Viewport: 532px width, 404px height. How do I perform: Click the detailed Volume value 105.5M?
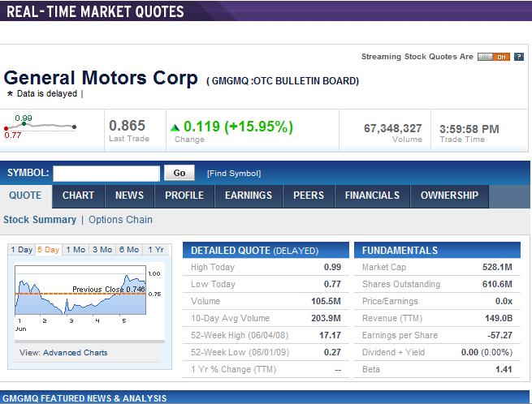coord(326,301)
